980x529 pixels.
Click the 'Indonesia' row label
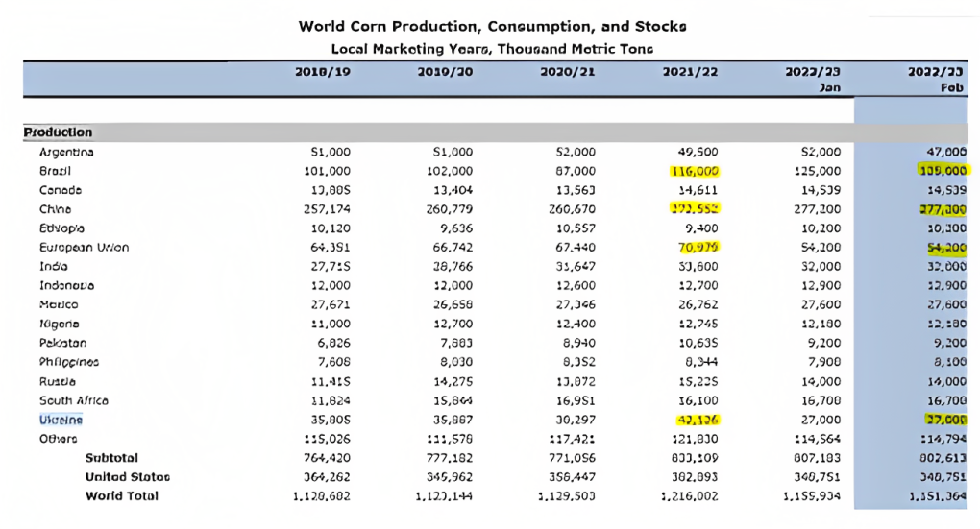point(67,286)
